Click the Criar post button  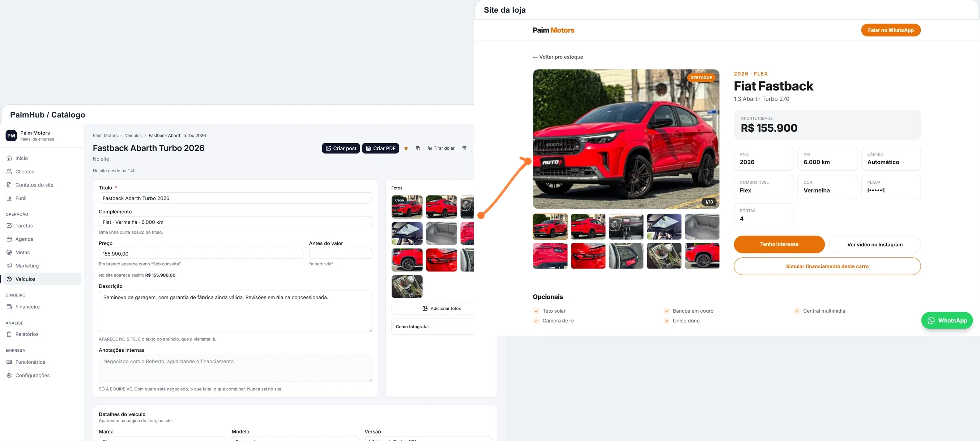(341, 148)
